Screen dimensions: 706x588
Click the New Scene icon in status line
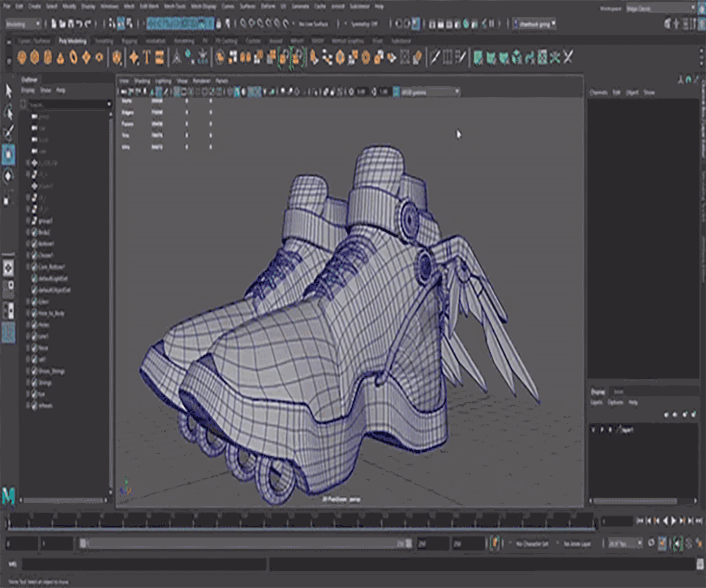[x=54, y=24]
